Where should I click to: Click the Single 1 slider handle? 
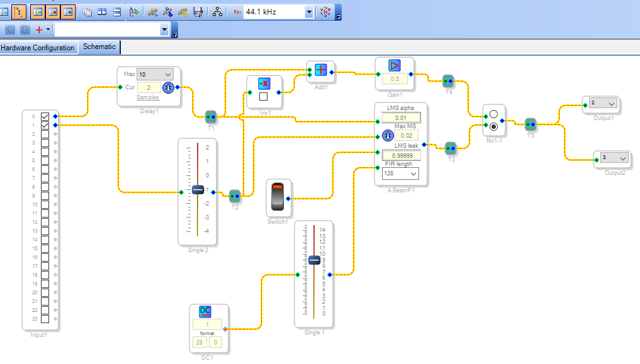pos(314,260)
